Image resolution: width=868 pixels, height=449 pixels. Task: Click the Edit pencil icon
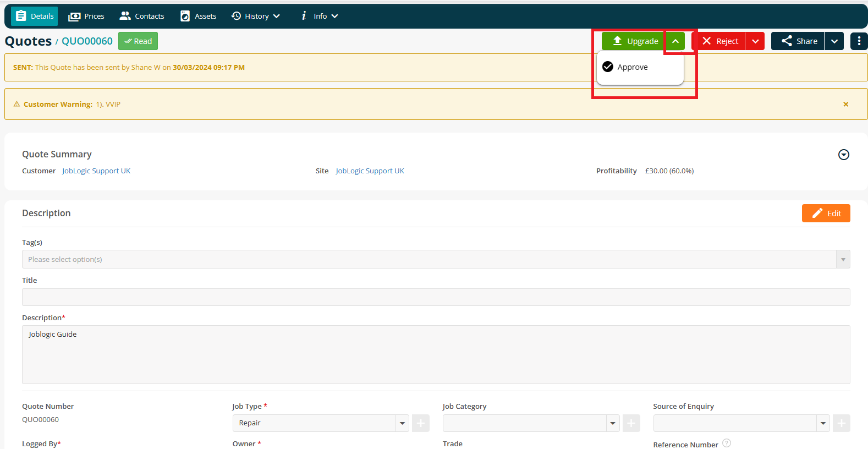point(817,213)
